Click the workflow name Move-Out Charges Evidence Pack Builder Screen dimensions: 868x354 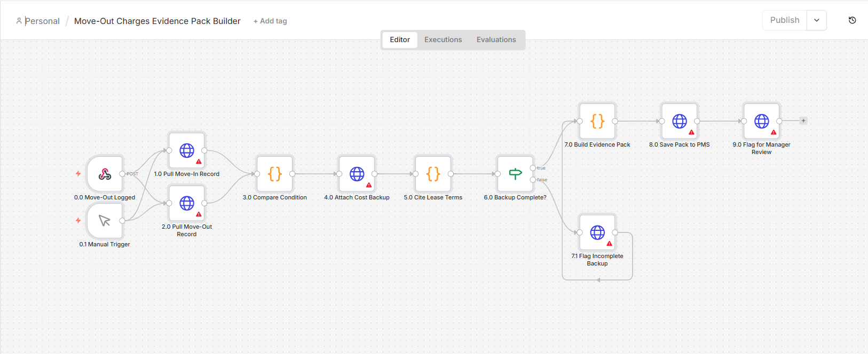(x=157, y=21)
